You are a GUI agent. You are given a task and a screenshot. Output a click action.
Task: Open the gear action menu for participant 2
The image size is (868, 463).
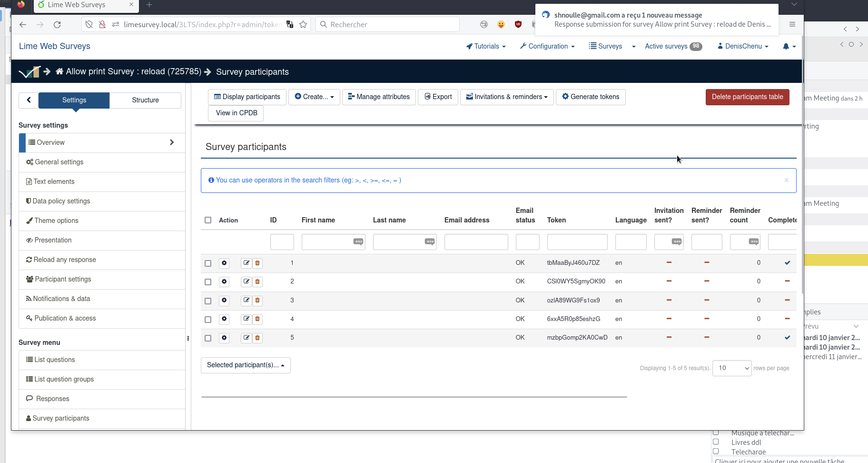224,282
